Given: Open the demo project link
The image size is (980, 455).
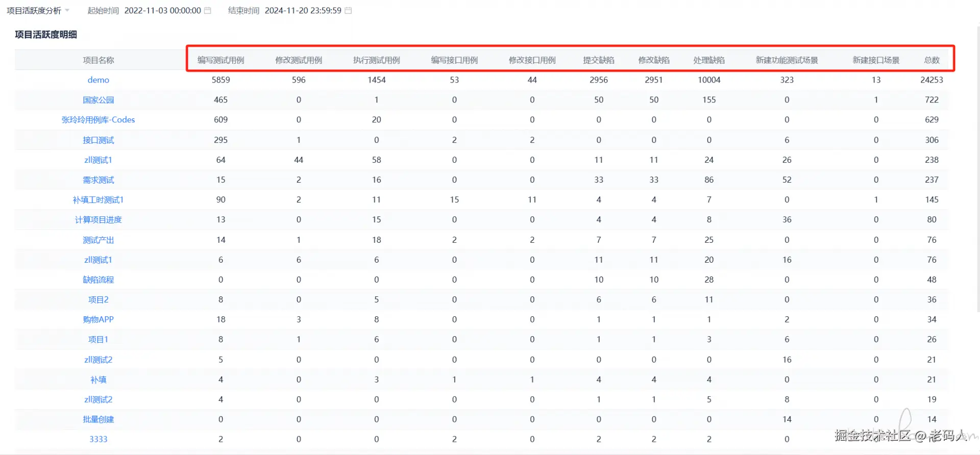Looking at the screenshot, I should (x=98, y=80).
